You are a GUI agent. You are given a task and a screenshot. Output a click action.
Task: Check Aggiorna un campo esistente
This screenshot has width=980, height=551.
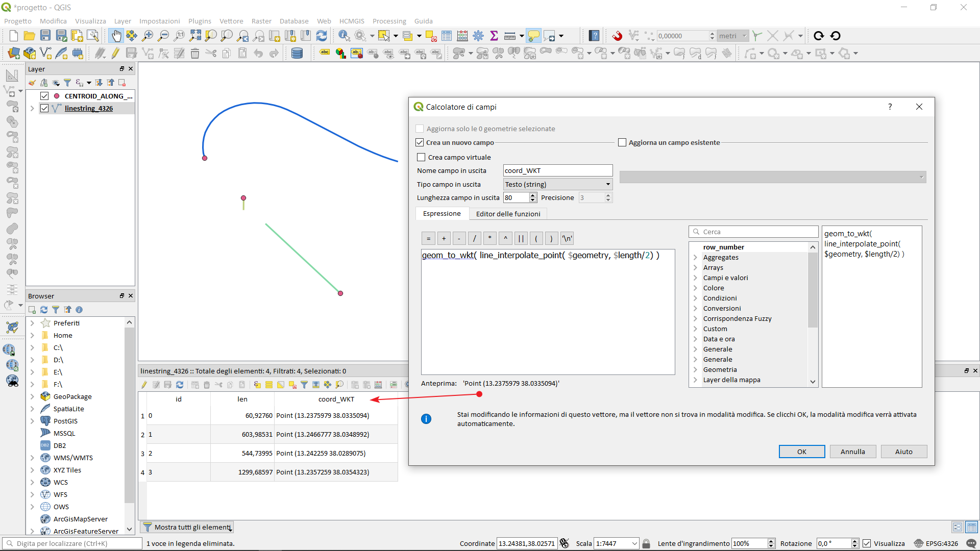tap(622, 142)
